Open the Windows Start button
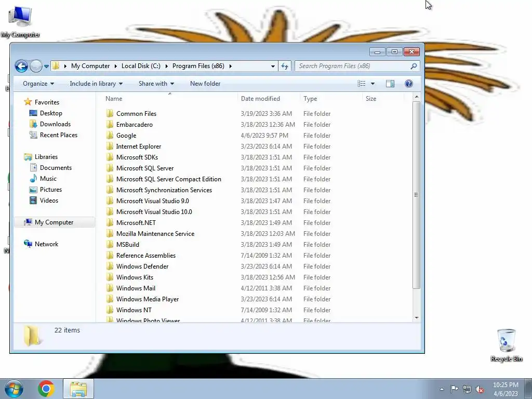This screenshot has width=532, height=399. pos(14,389)
